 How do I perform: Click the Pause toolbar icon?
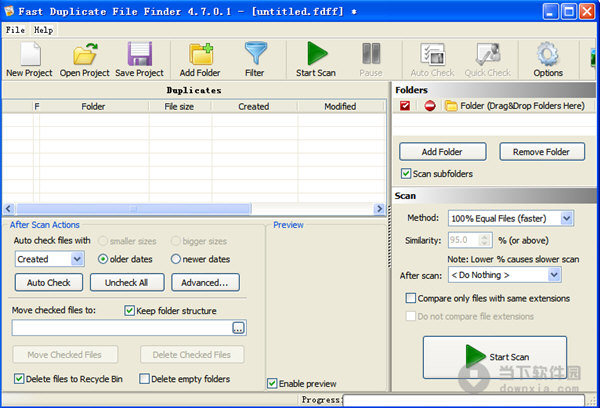pyautogui.click(x=371, y=60)
